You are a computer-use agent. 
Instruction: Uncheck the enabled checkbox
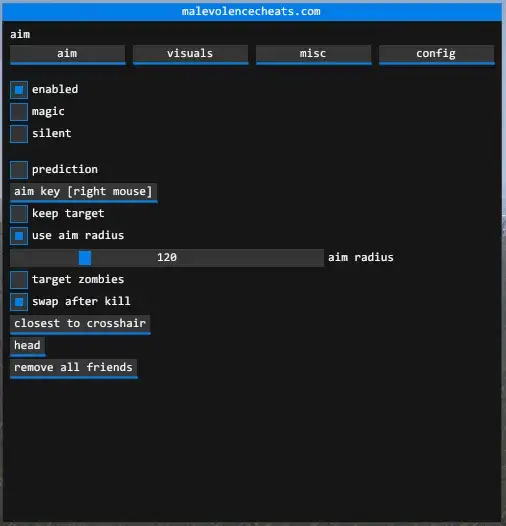pyautogui.click(x=19, y=90)
